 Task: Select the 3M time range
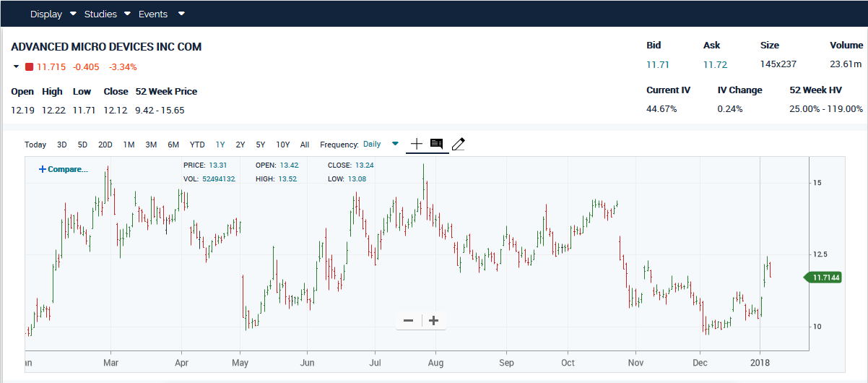(151, 145)
